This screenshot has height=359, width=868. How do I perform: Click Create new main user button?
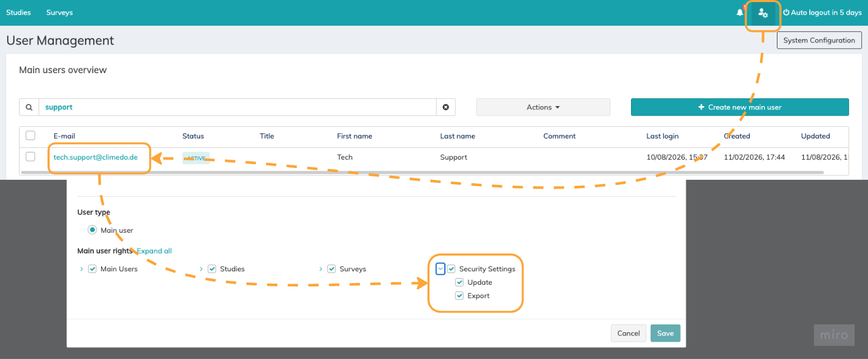tap(739, 107)
